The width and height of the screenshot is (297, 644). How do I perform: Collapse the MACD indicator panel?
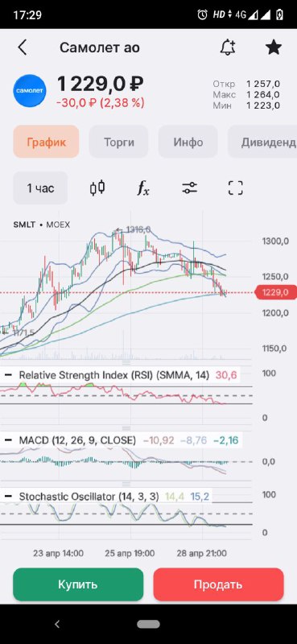pyautogui.click(x=8, y=440)
